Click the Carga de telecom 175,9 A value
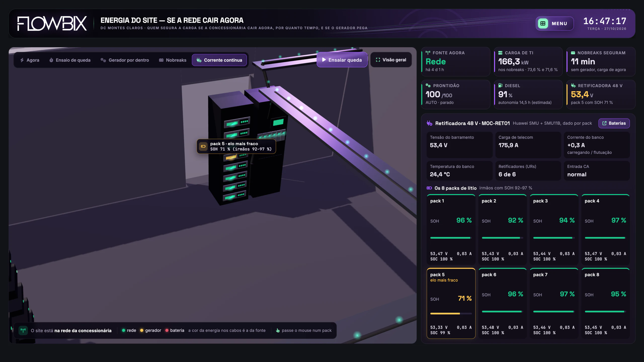This screenshot has width=644, height=362. pos(508,145)
